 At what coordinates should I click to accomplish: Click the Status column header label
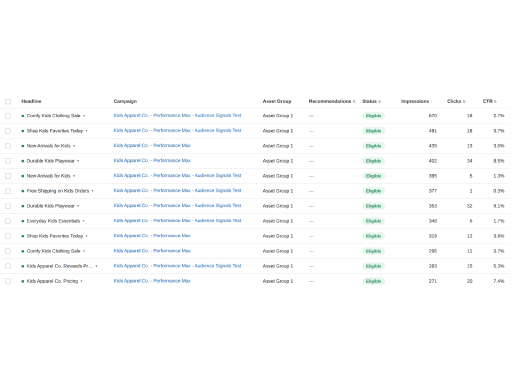point(369,101)
